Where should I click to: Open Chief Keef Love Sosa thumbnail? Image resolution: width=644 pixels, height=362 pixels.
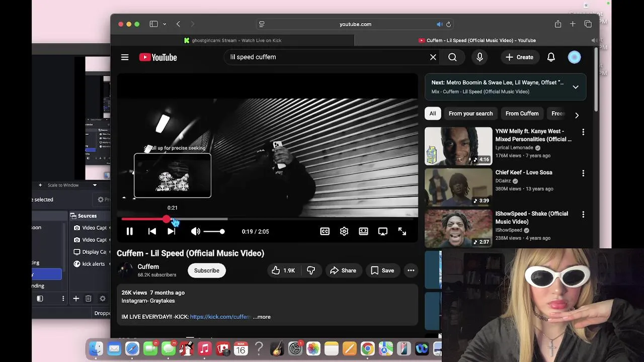pos(458,187)
